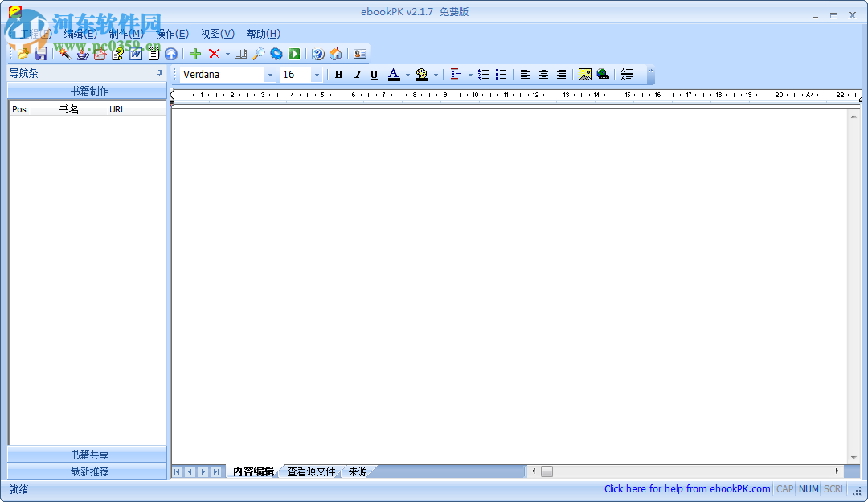
Task: Select the Word document import icon
Action: tap(135, 54)
